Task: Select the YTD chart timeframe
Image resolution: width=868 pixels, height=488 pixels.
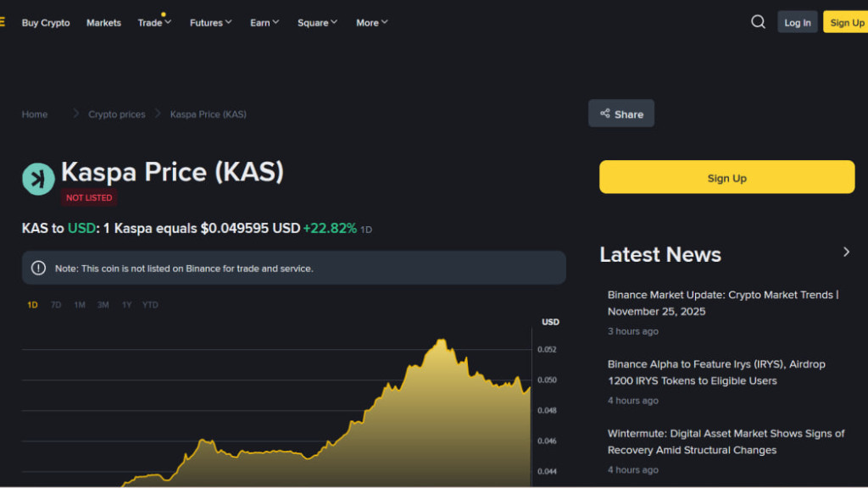Action: click(150, 305)
